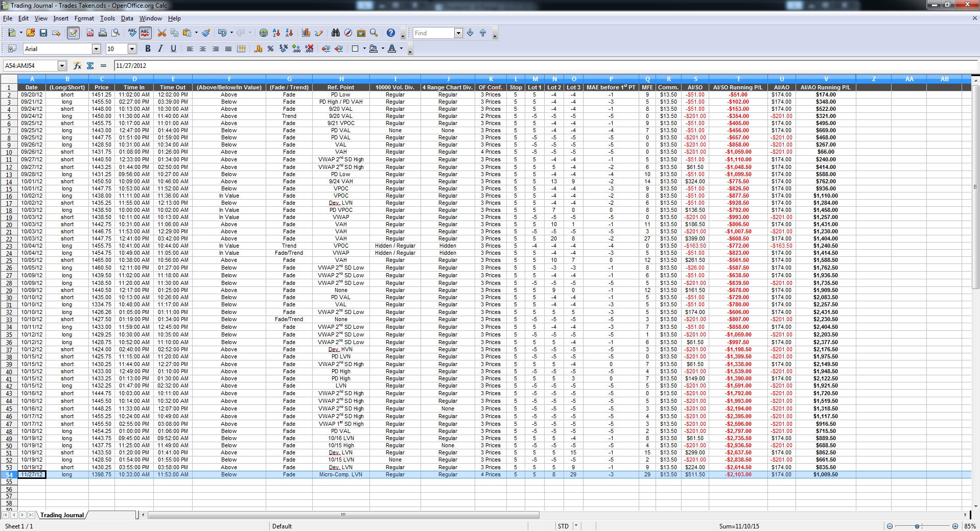980x531 pixels.
Task: Send document as e-mail icon
Action: (x=56, y=33)
